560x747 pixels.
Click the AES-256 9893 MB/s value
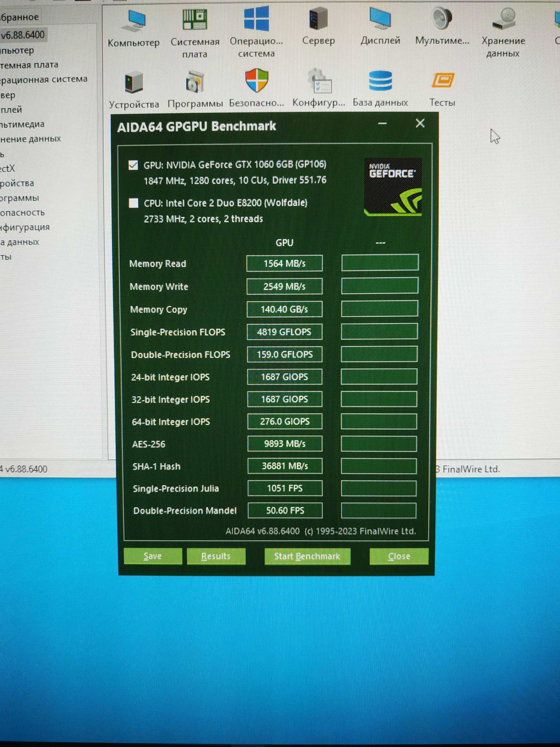click(x=285, y=444)
